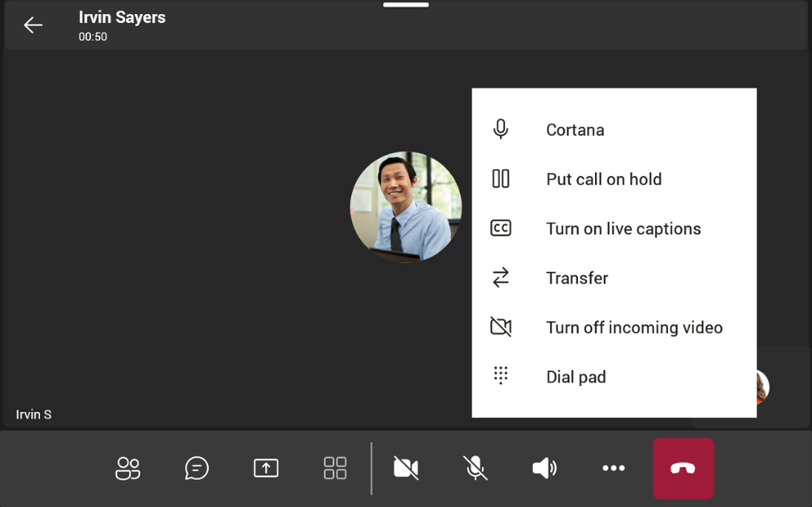Unmute the microphone
The width and height of the screenshot is (812, 507).
pyautogui.click(x=475, y=468)
